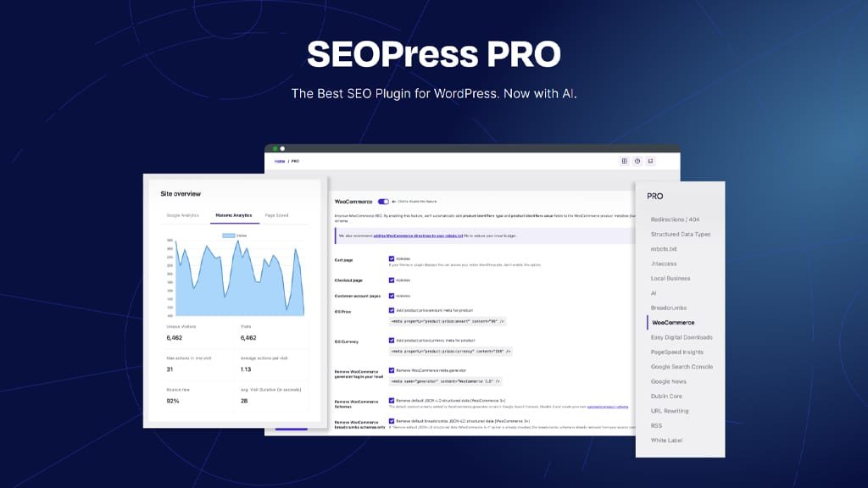The height and width of the screenshot is (488, 868).
Task: Select WooCommerce in PRO menu
Action: [x=673, y=323]
